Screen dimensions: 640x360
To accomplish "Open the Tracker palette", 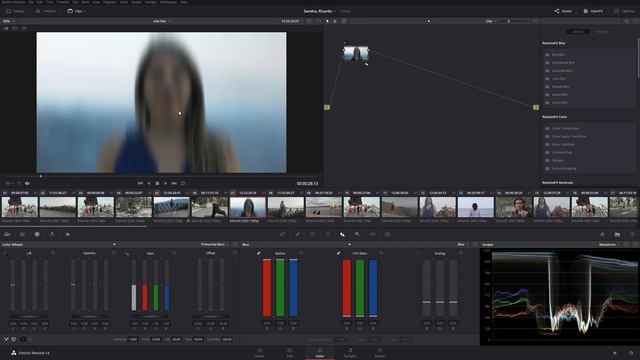I will tap(327, 235).
